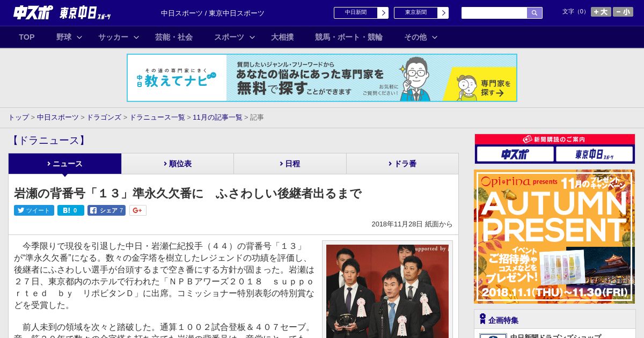This screenshot has height=338, width=644.
Task: Go to ドラニュース一覧 breadcrumb link
Action: (157, 117)
